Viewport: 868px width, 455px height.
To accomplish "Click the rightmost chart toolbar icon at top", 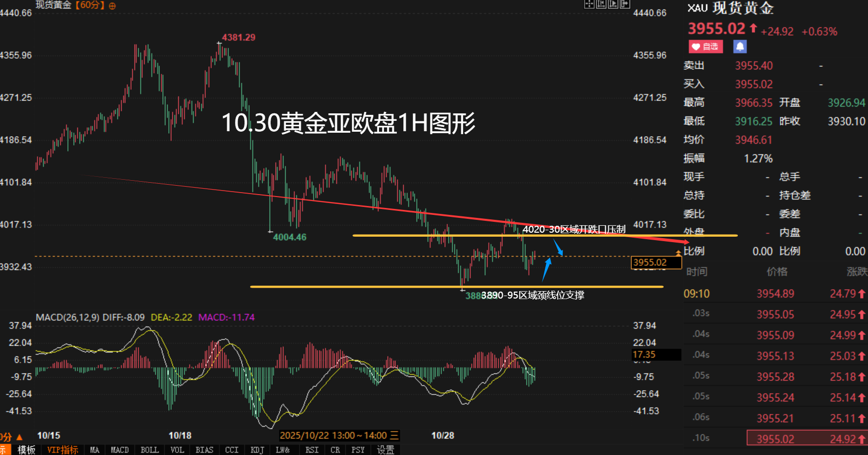I will coord(625,4).
